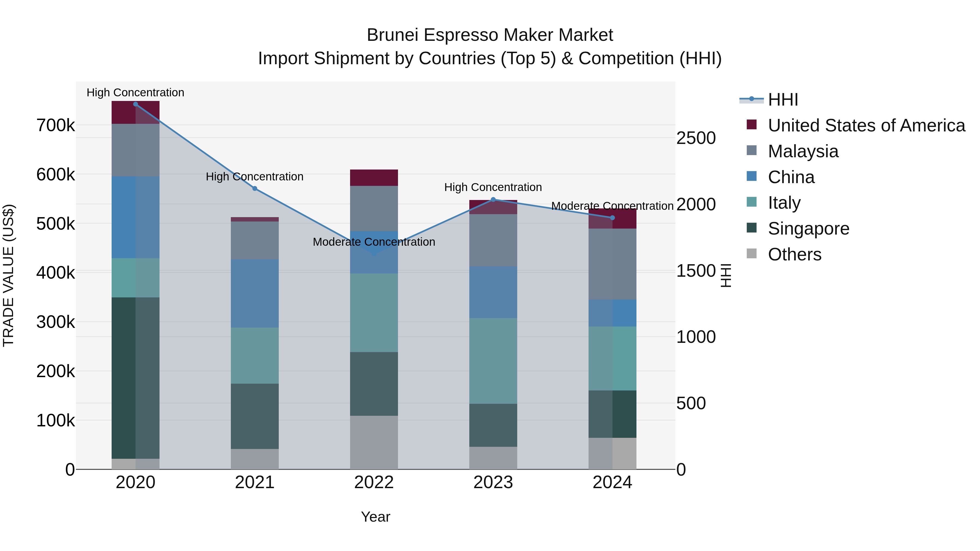Click the 2022 United States bar segment
Screen dimensions: 980x551
tap(374, 178)
